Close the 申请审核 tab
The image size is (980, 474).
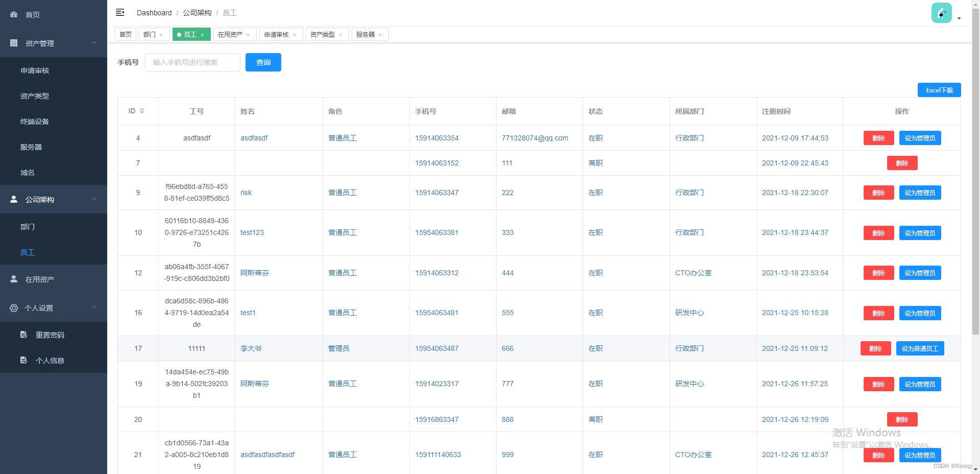click(295, 35)
